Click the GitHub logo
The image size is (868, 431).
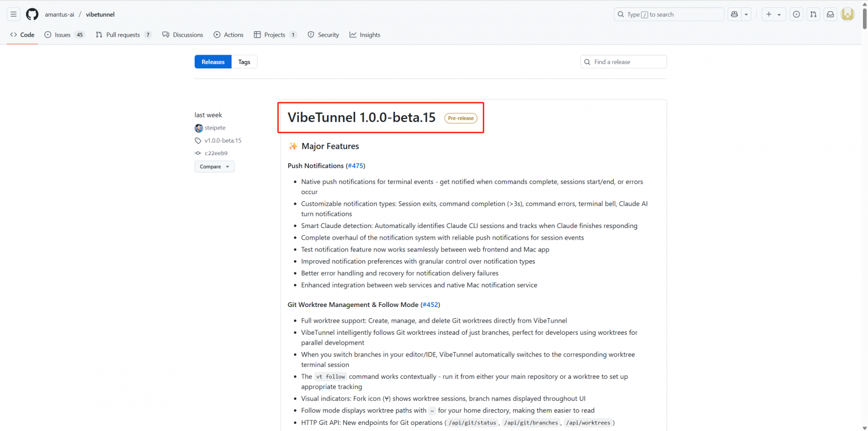(x=32, y=14)
